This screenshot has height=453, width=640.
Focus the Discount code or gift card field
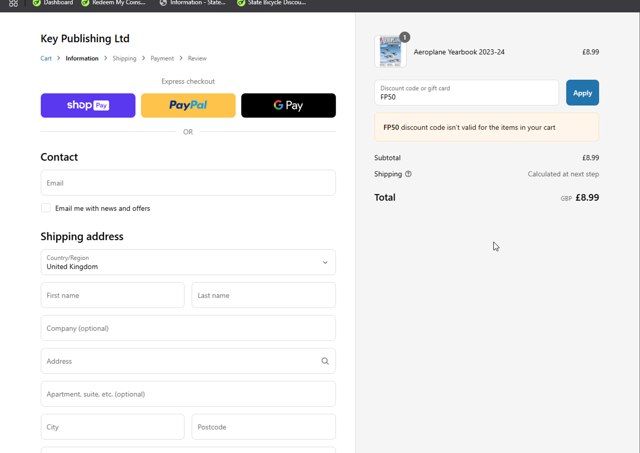click(x=467, y=93)
